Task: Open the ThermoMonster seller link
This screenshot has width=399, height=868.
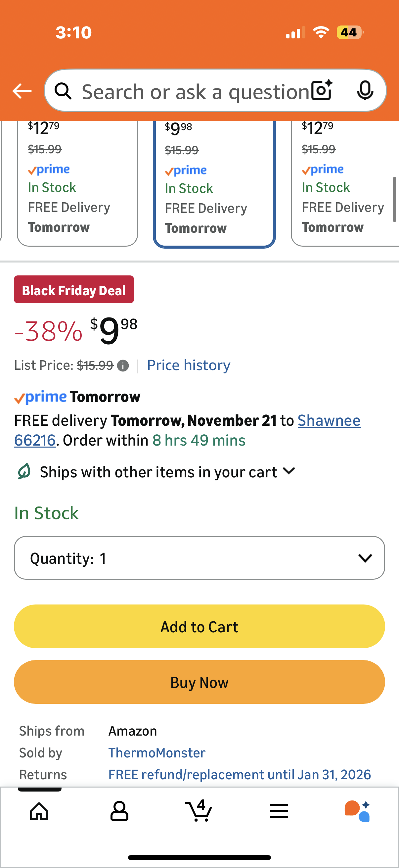Action: pos(156,753)
